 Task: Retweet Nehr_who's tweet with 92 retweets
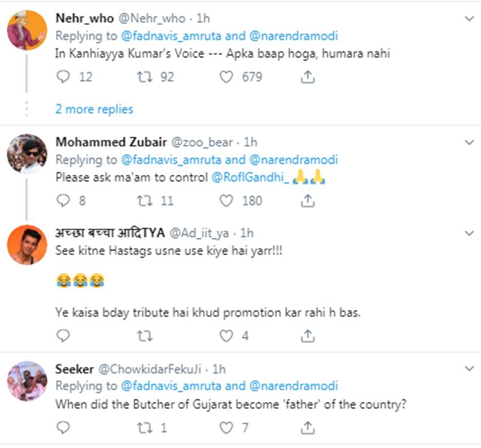pos(144,76)
